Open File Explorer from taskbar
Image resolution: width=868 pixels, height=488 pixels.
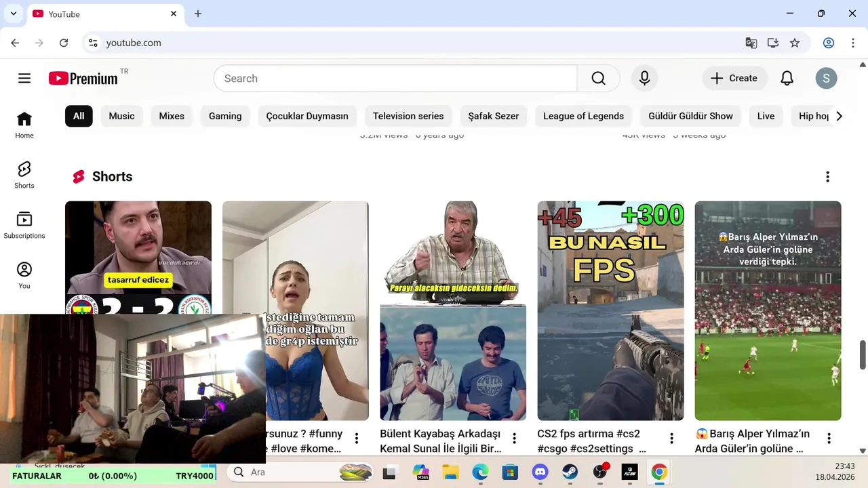tap(450, 472)
